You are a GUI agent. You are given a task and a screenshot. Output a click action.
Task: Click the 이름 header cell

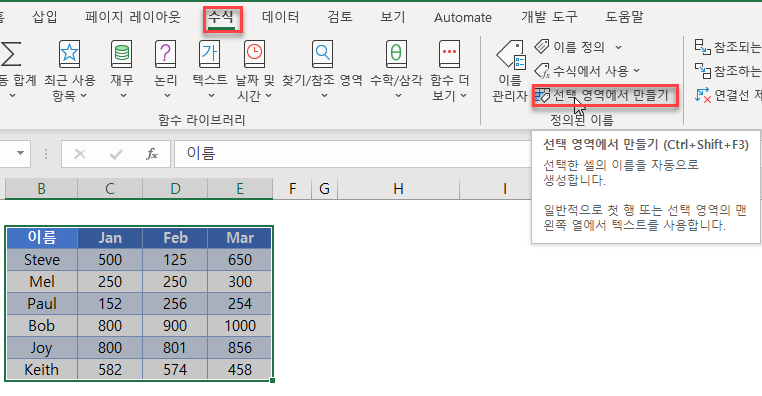42,238
